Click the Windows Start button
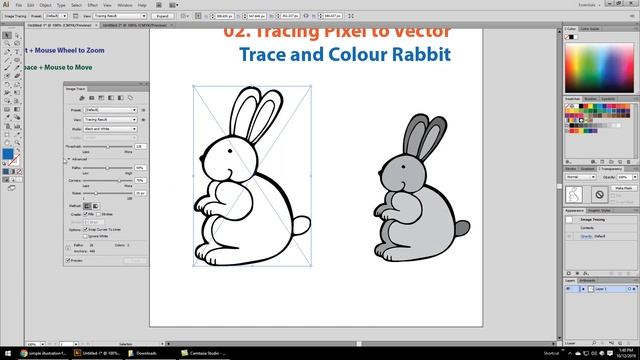The image size is (640, 360). click(8, 353)
